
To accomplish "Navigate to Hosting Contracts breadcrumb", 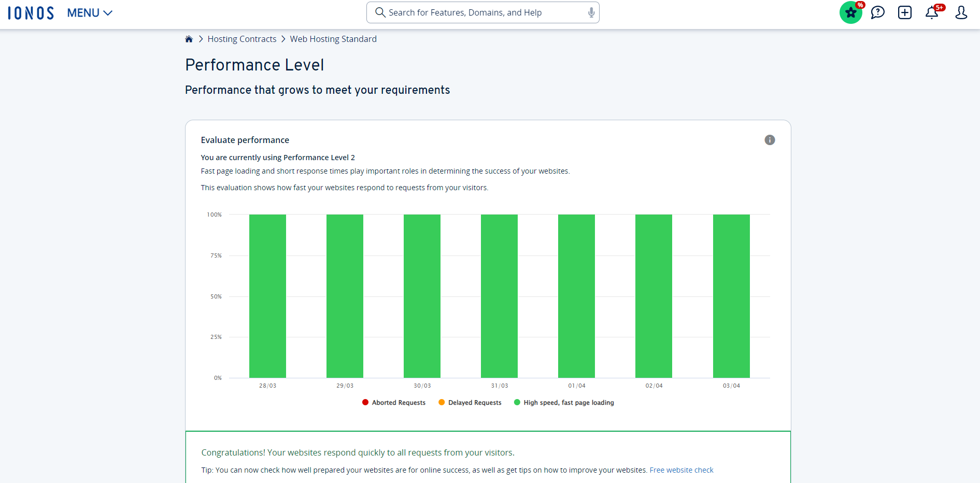I will [242, 38].
